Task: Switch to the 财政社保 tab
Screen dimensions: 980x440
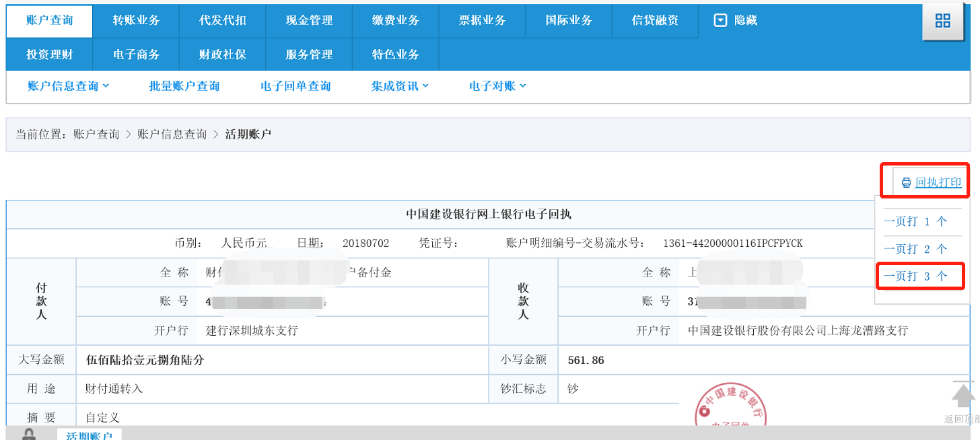Action: click(x=223, y=54)
